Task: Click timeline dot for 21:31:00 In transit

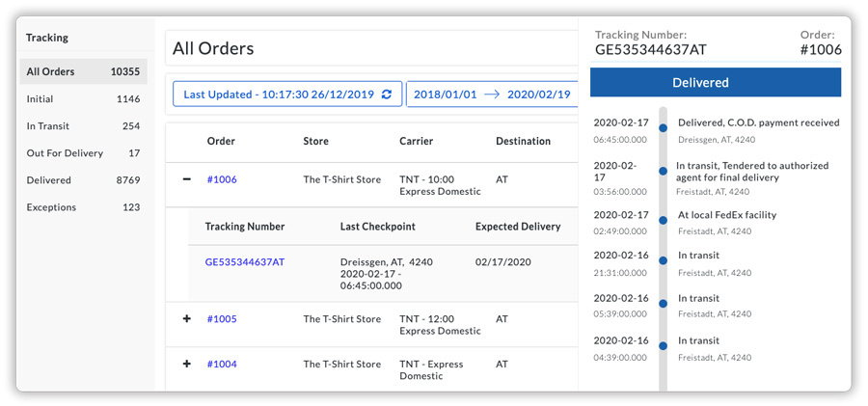Action: 663,261
